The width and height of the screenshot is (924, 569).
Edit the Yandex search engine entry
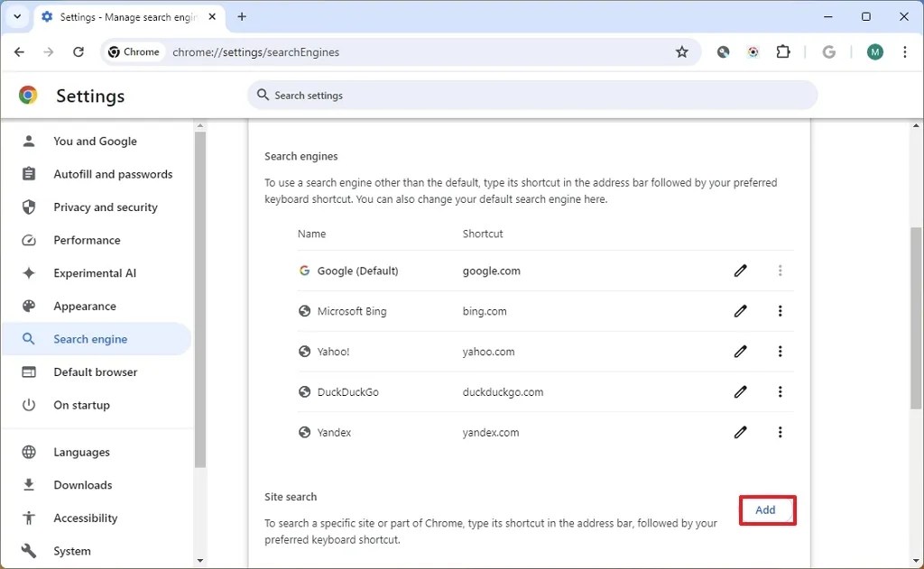(740, 432)
